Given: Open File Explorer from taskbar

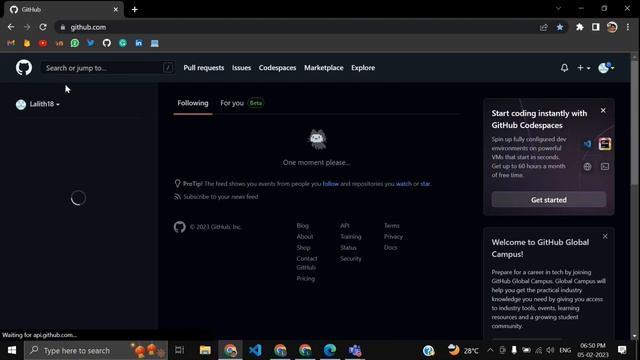Looking at the screenshot, I should [x=205, y=350].
